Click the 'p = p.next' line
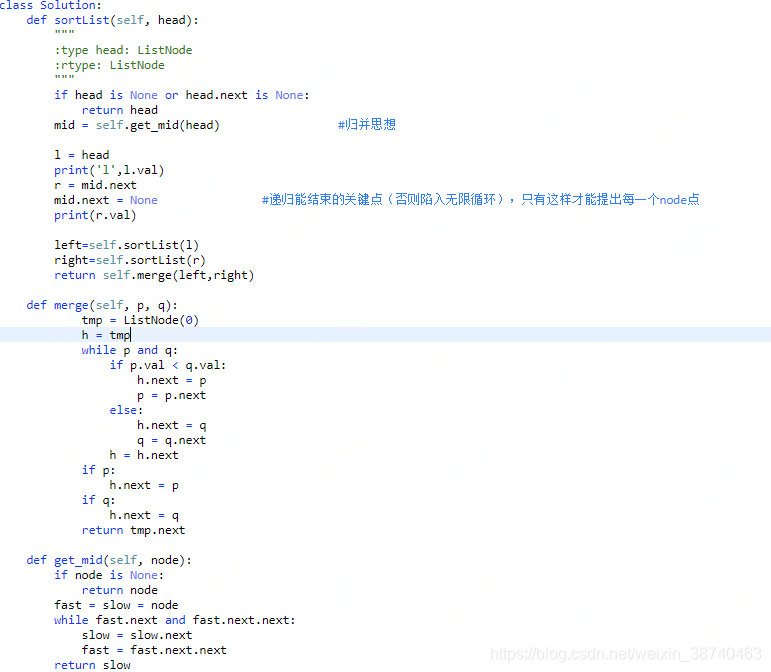The height and width of the screenshot is (672, 771). tap(171, 395)
